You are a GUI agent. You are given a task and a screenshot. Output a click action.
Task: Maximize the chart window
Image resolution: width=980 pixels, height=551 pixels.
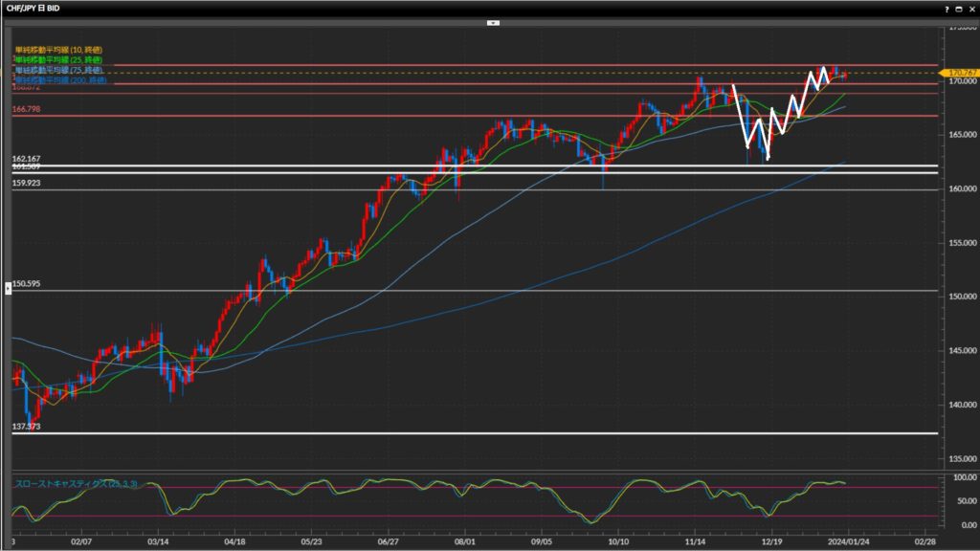959,7
